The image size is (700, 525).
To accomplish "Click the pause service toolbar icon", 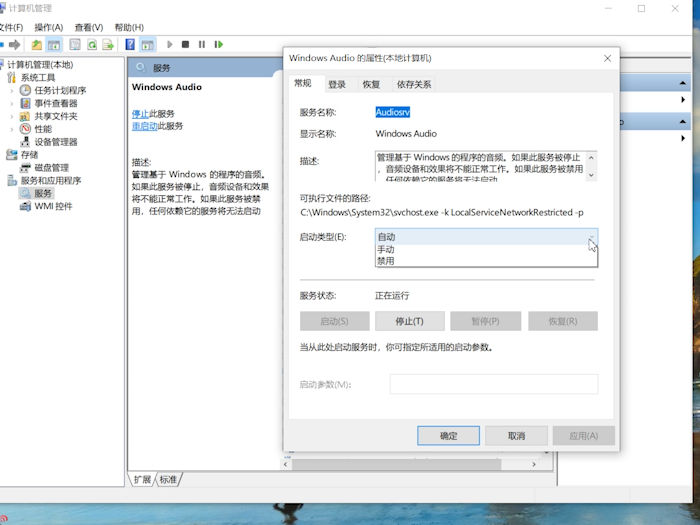I will (x=202, y=45).
